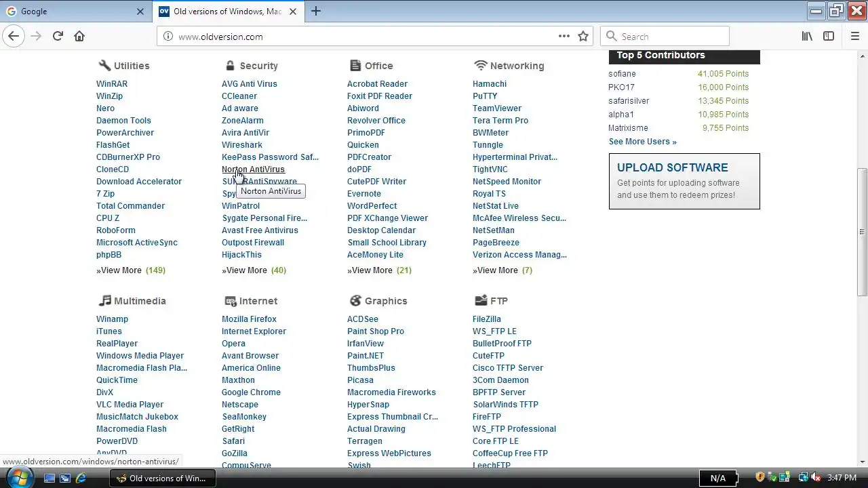Image resolution: width=868 pixels, height=488 pixels.
Task: Click the taskbar clock showing 3:47 PM
Action: 842,478
